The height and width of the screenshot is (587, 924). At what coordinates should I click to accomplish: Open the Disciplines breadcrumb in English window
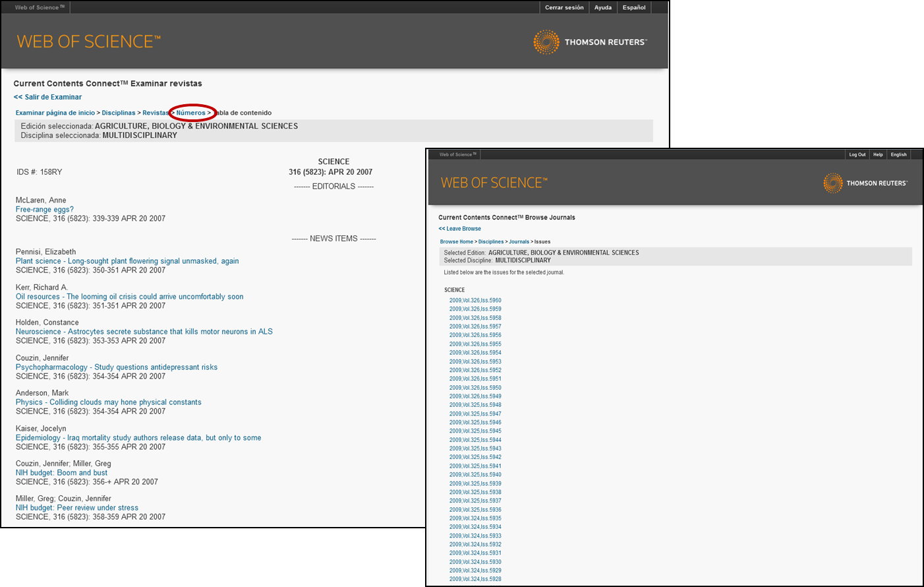coord(491,242)
